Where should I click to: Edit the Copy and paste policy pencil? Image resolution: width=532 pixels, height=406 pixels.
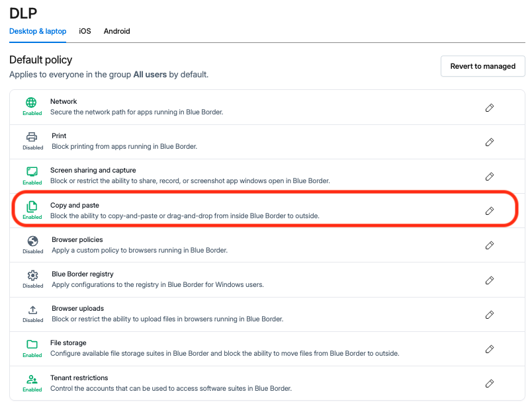tap(489, 211)
